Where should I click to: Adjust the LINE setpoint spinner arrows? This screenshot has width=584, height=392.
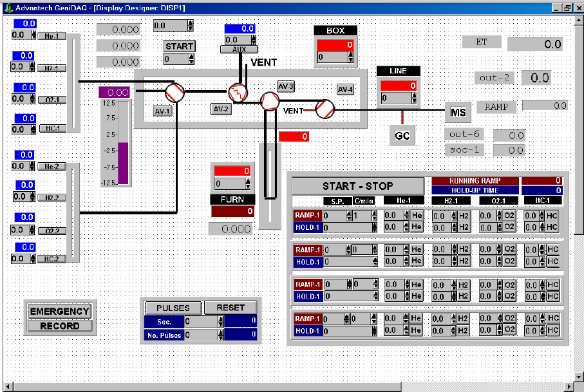pos(414,98)
